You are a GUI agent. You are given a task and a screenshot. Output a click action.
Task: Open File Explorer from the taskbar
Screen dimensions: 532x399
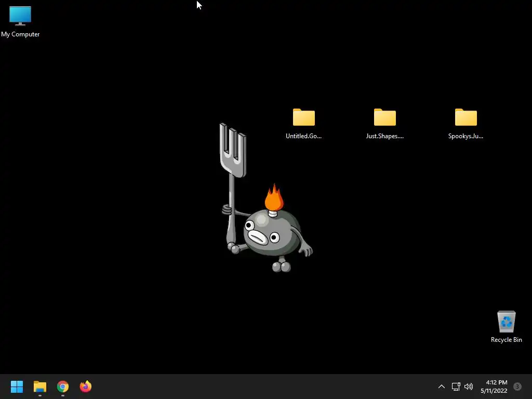39,387
